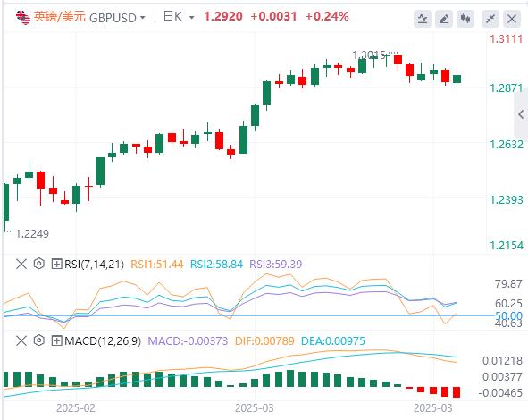Click the 1.2871 price axis label
Image resolution: width=528 pixels, height=420 pixels.
pos(507,88)
